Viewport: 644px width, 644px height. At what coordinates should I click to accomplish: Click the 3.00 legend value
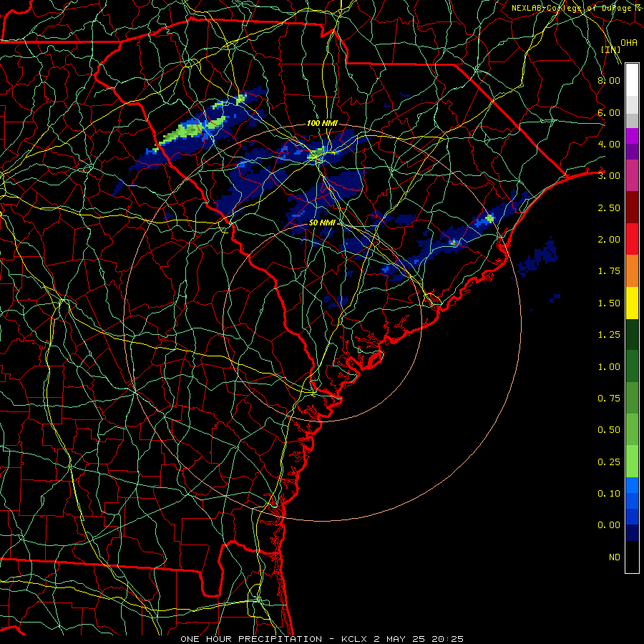[x=609, y=176]
